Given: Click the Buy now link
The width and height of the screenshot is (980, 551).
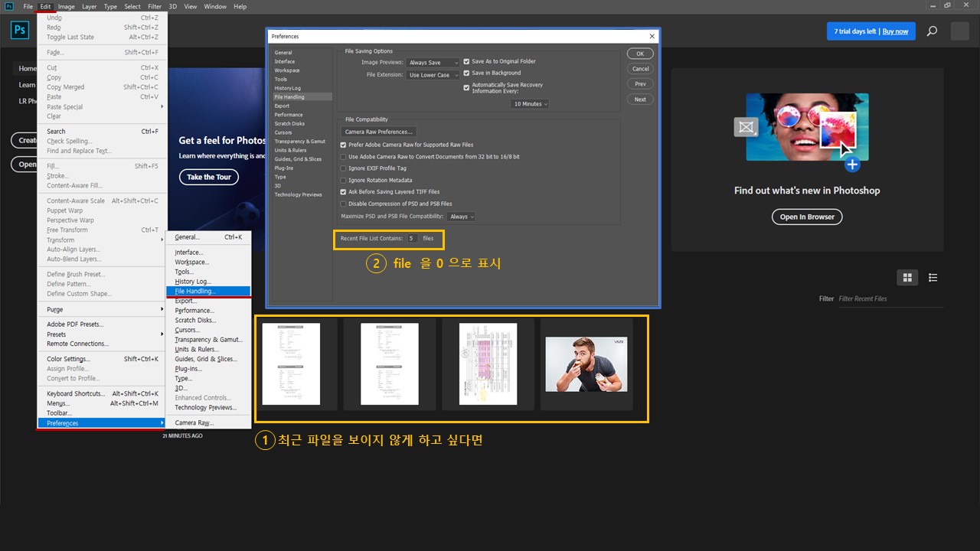Looking at the screenshot, I should [895, 31].
